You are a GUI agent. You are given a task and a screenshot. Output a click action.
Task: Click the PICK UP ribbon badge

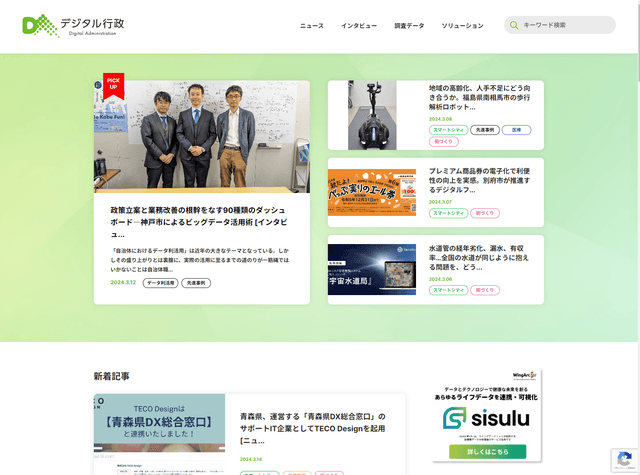113,86
